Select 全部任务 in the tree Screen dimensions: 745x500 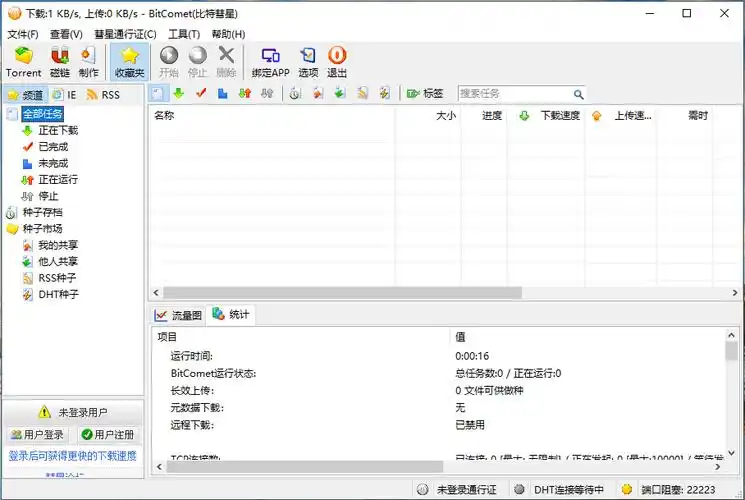42,114
